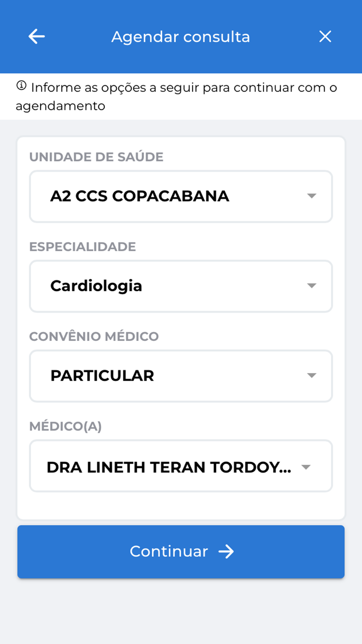Expand the Convênio Médico dropdown arrow
This screenshot has height=644, width=362.
point(311,376)
